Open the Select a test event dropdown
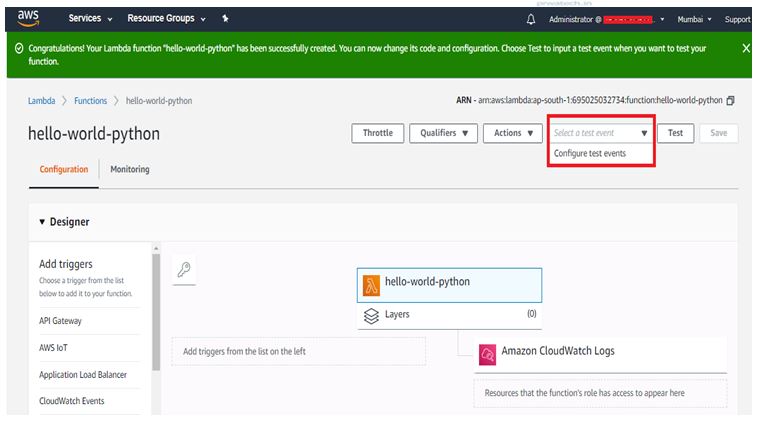The image size is (762, 430). pos(601,133)
